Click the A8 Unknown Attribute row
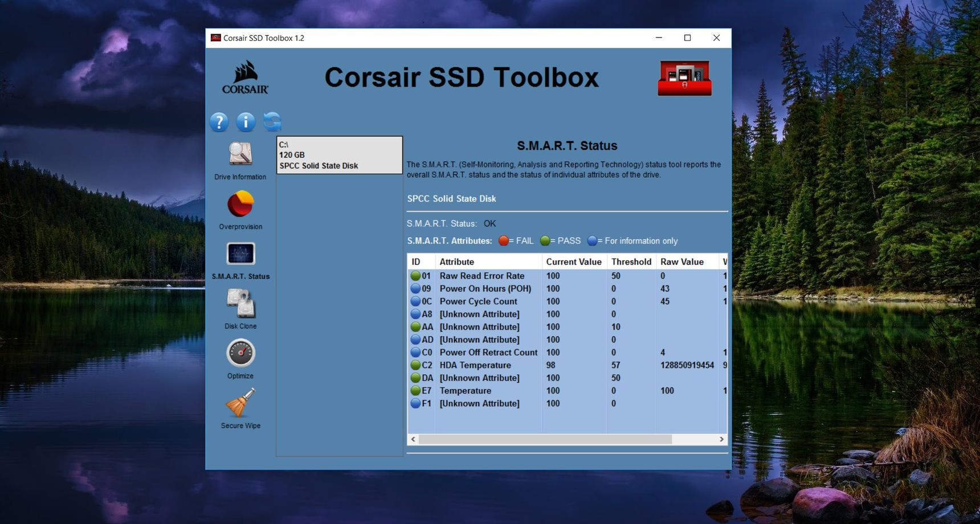The image size is (980, 524). tap(567, 314)
